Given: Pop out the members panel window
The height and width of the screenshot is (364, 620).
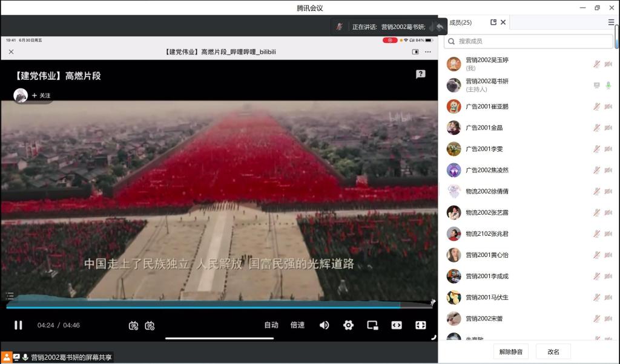Looking at the screenshot, I should [493, 22].
